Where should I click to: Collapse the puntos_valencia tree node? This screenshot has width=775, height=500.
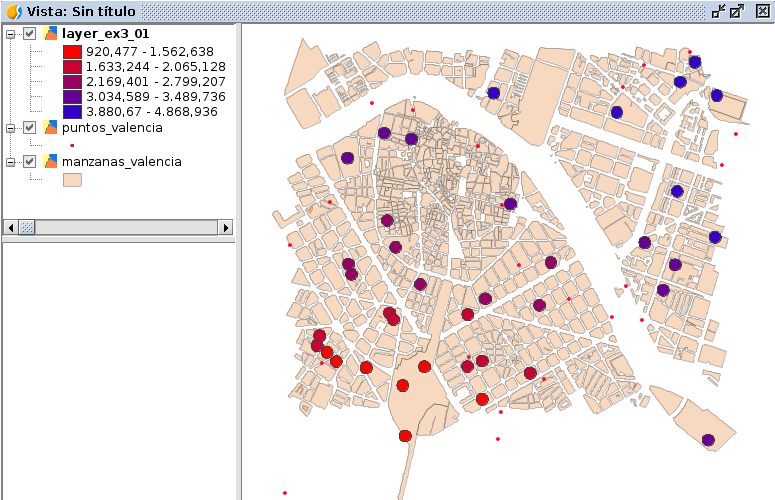pyautogui.click(x=11, y=128)
